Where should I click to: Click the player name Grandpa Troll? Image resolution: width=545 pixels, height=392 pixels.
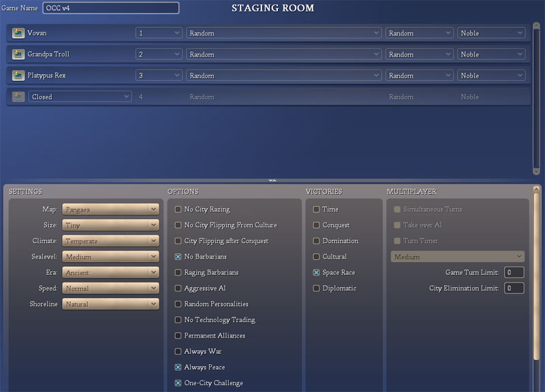coord(48,54)
